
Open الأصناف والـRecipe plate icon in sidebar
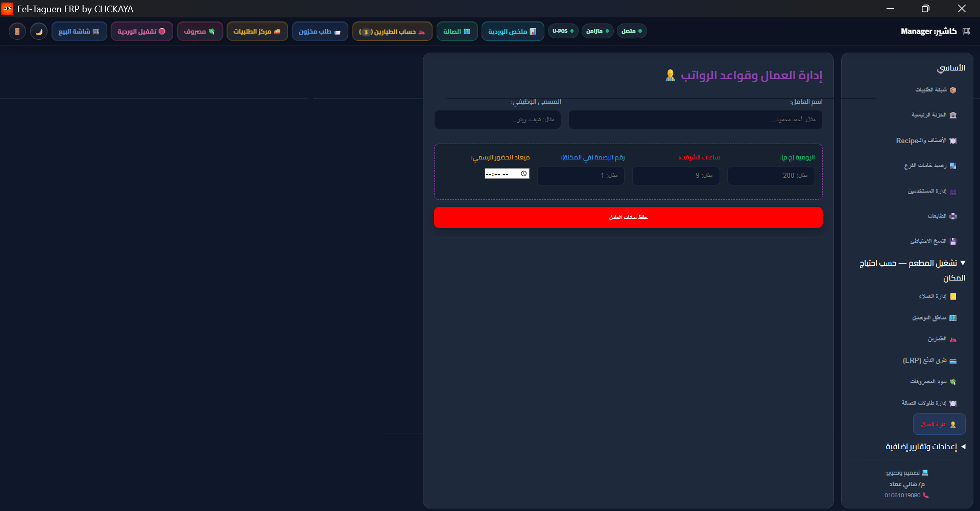(953, 141)
